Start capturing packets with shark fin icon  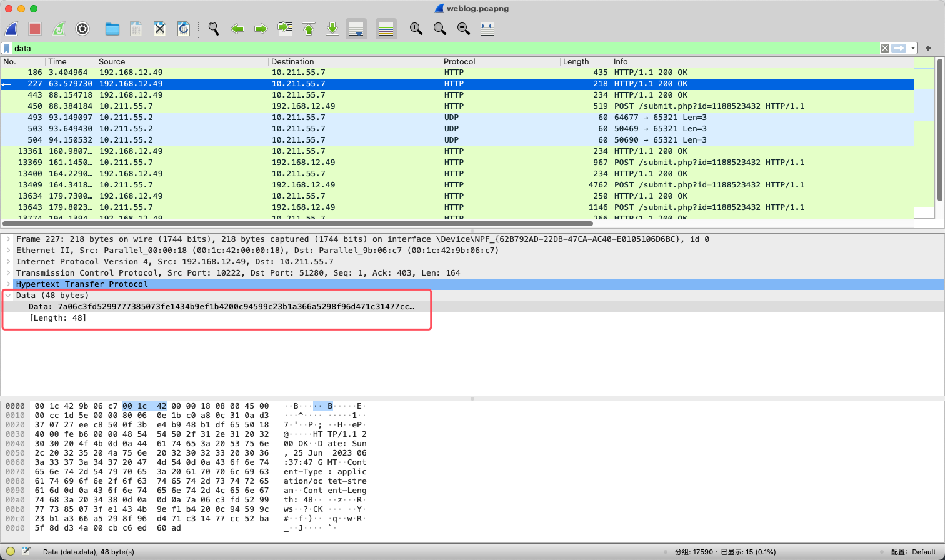click(x=11, y=29)
